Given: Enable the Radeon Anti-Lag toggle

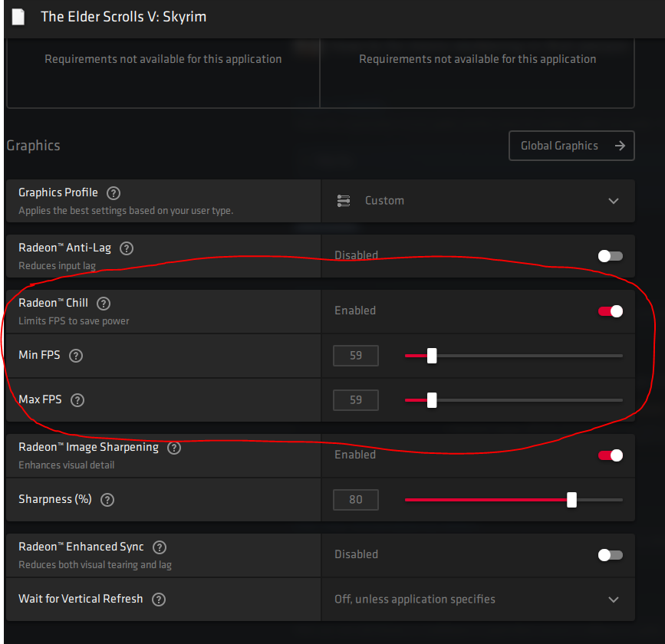Looking at the screenshot, I should click(611, 255).
